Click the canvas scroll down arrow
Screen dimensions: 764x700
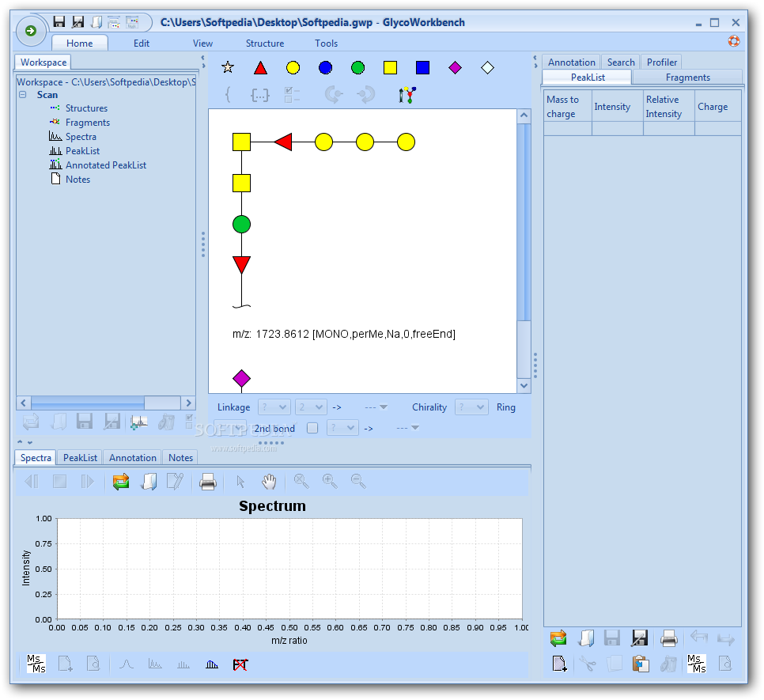(524, 386)
